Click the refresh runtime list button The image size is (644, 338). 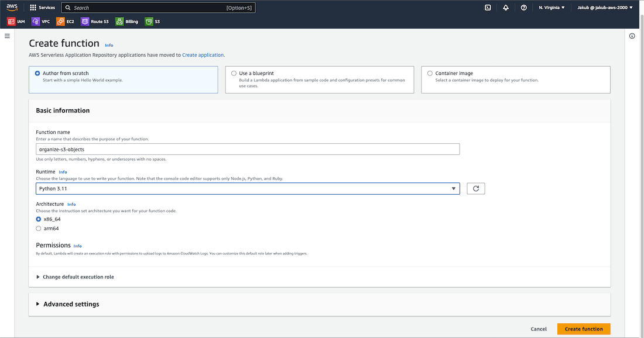[x=475, y=188]
